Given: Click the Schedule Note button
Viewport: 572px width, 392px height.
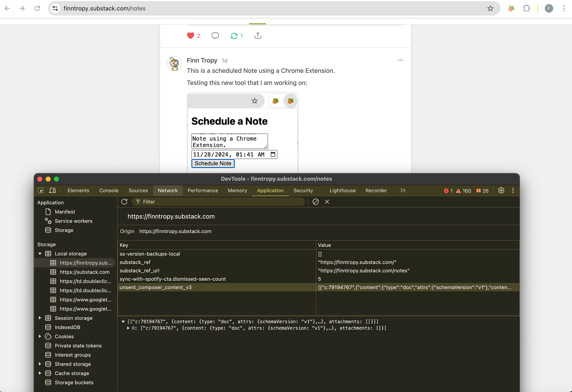Looking at the screenshot, I should 213,163.
